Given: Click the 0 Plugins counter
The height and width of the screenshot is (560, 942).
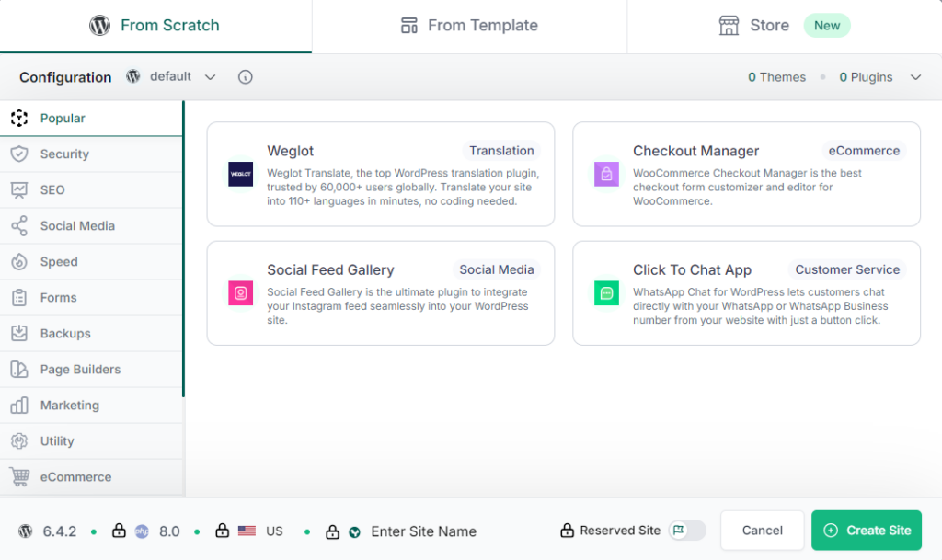Looking at the screenshot, I should pos(866,77).
